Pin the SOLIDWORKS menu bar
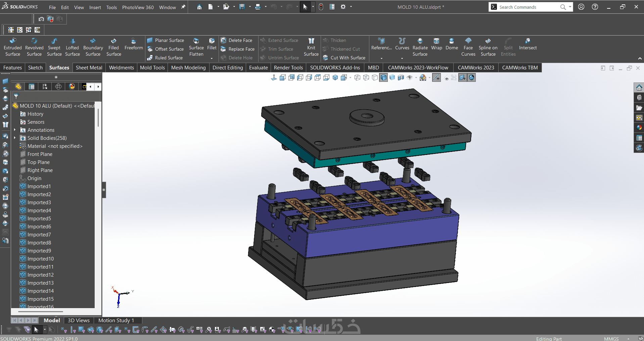 pos(183,7)
